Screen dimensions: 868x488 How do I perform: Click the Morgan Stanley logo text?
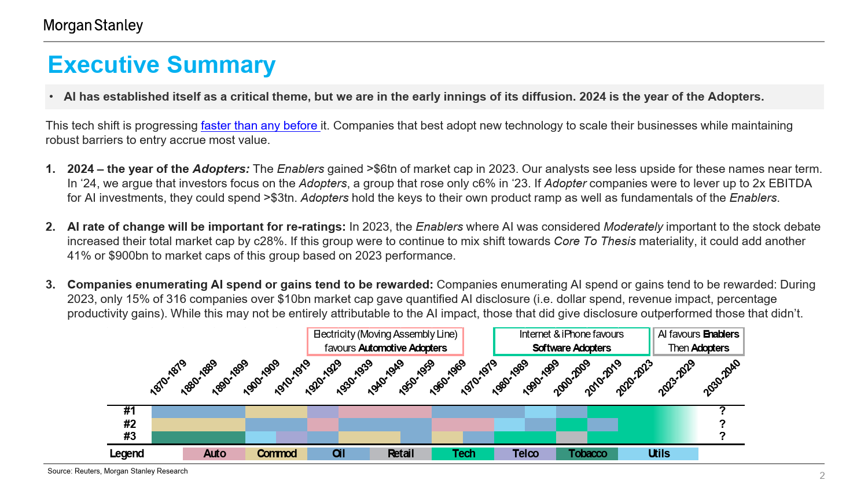(93, 25)
